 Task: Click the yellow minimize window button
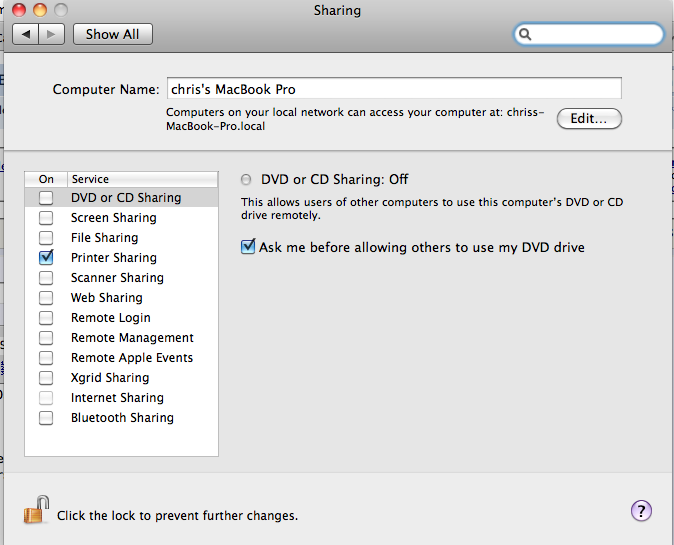[40, 9]
